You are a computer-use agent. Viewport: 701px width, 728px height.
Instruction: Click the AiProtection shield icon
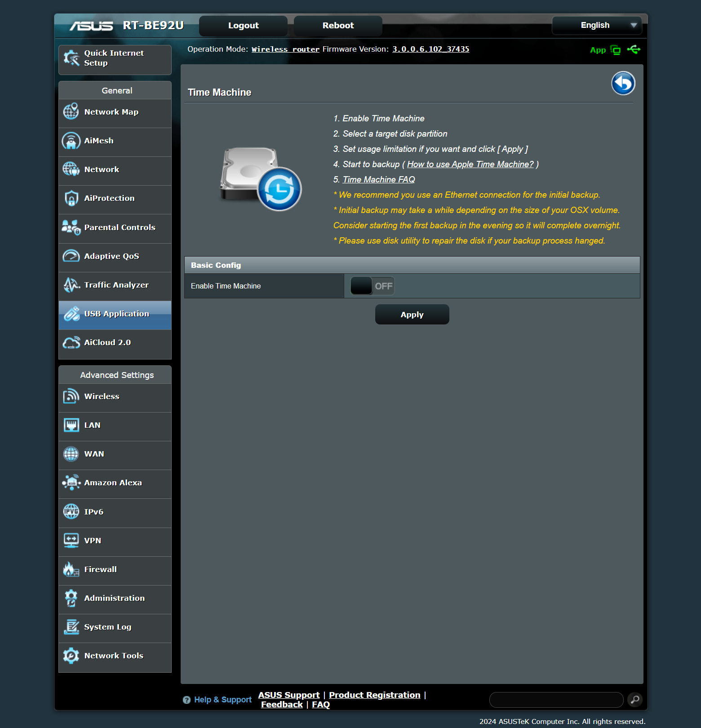coord(71,198)
